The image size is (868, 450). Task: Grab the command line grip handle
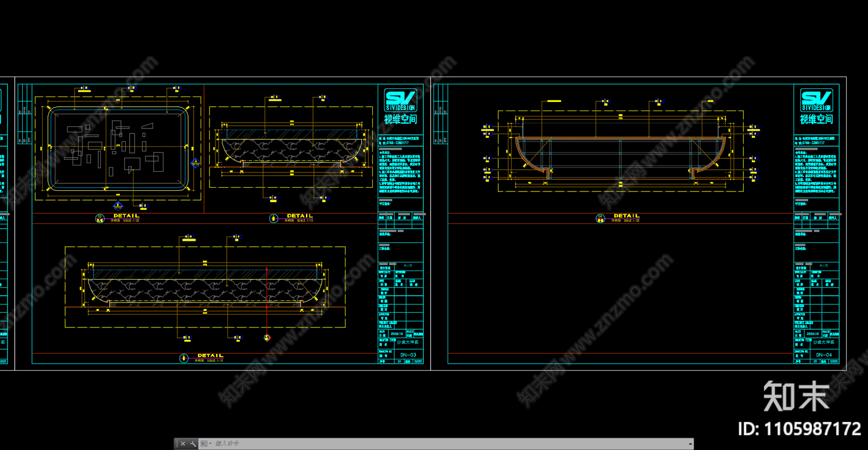coord(176,443)
